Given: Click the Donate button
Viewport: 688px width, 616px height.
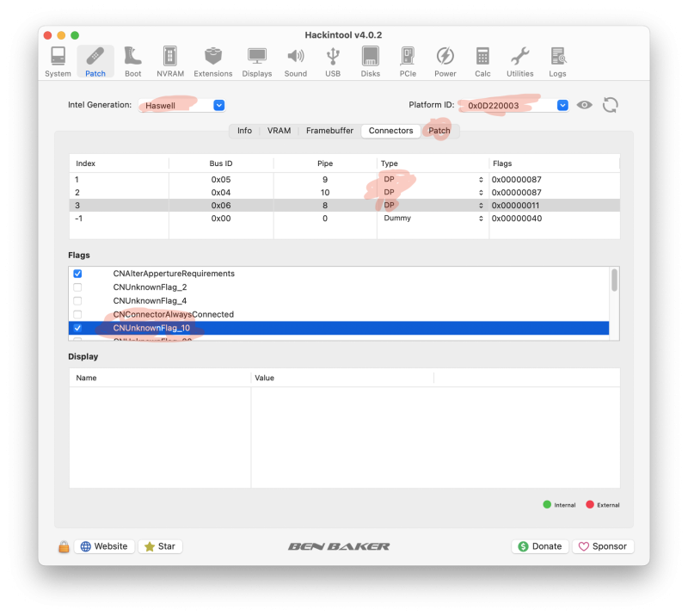Looking at the screenshot, I should point(540,546).
